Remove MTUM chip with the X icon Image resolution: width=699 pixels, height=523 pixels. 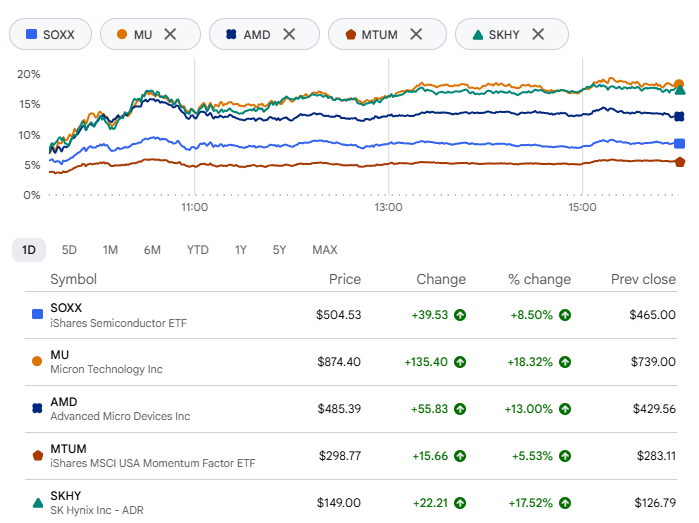coord(416,34)
